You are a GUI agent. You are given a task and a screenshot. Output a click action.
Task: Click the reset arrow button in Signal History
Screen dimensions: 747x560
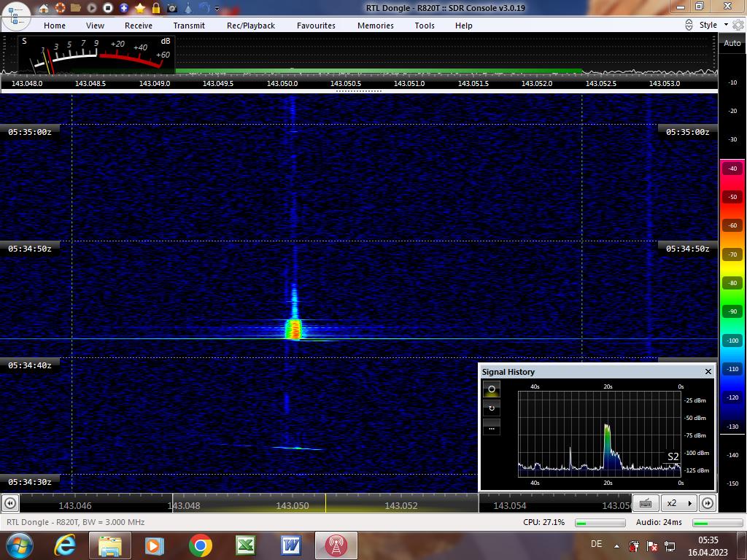[492, 408]
